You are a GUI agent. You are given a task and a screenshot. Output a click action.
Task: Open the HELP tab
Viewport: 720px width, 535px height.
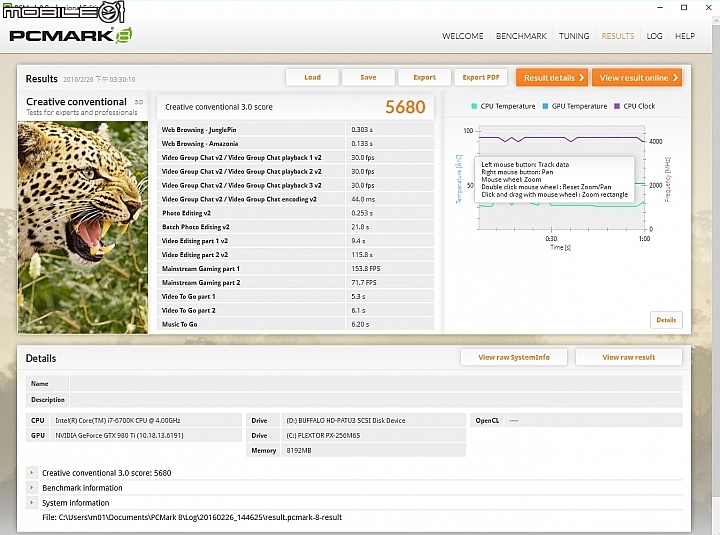click(x=685, y=36)
